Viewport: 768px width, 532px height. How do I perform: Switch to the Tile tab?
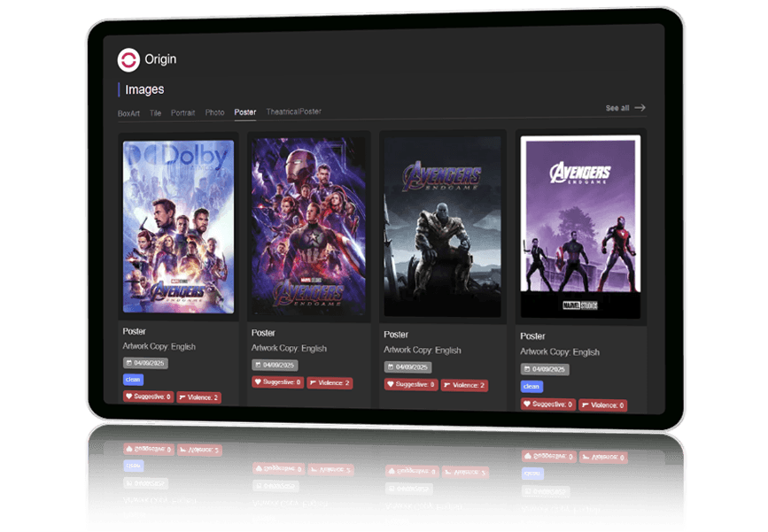click(x=155, y=113)
